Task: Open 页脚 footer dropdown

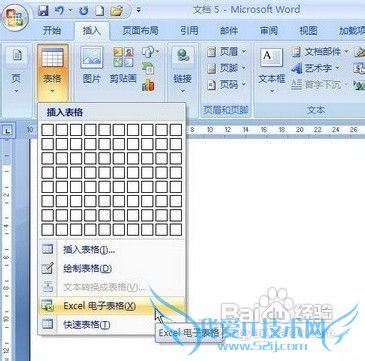Action: tap(226, 68)
